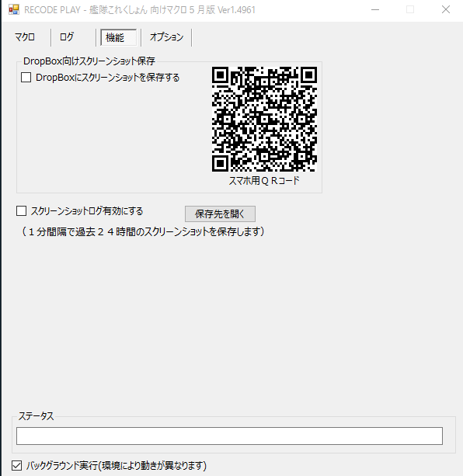Select the 機能 tab

[x=118, y=37]
